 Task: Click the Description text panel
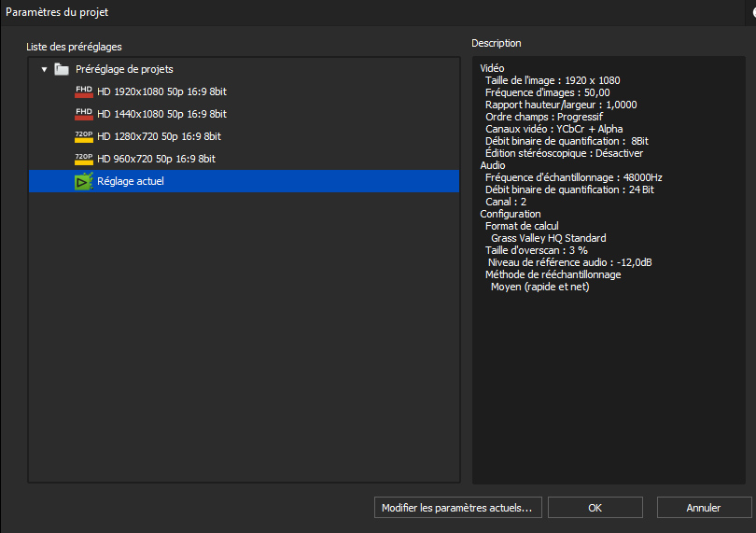[609, 270]
